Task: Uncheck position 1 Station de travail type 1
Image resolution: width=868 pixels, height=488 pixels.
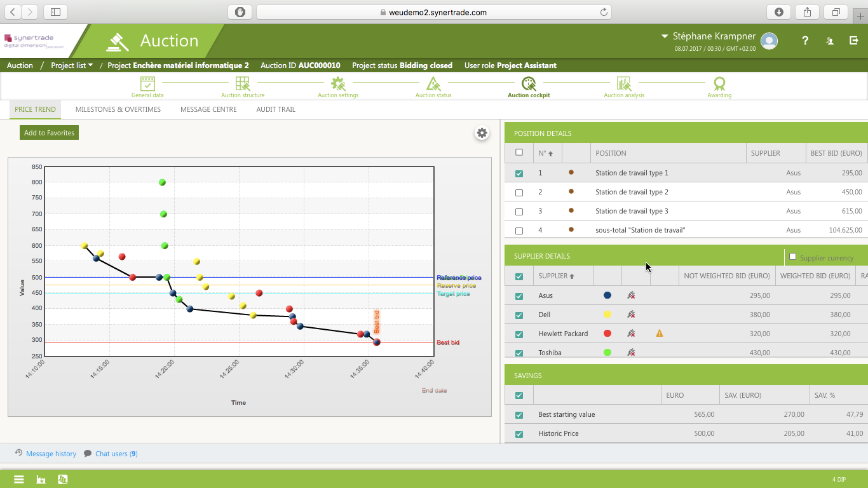Action: click(519, 172)
